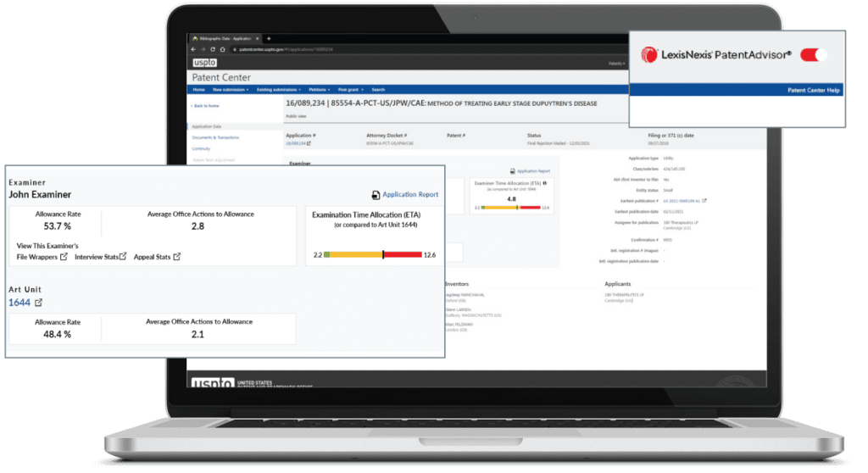This screenshot has height=473, width=868.
Task: Open Art Unit 1644 link
Action: 25,303
